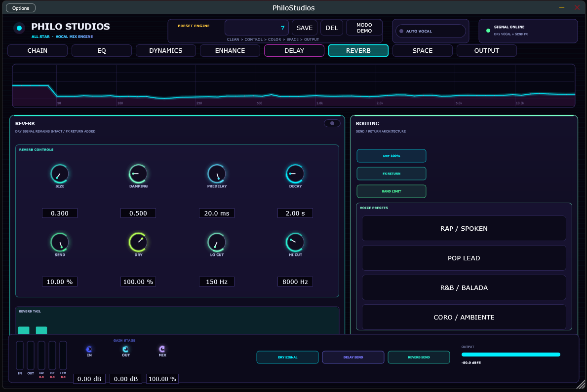587x392 pixels.
Task: Open the DYNAMICS tab
Action: (x=166, y=50)
